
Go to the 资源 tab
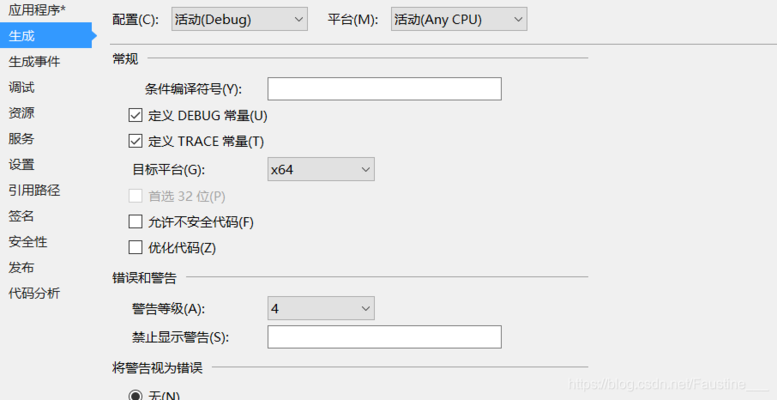click(21, 113)
